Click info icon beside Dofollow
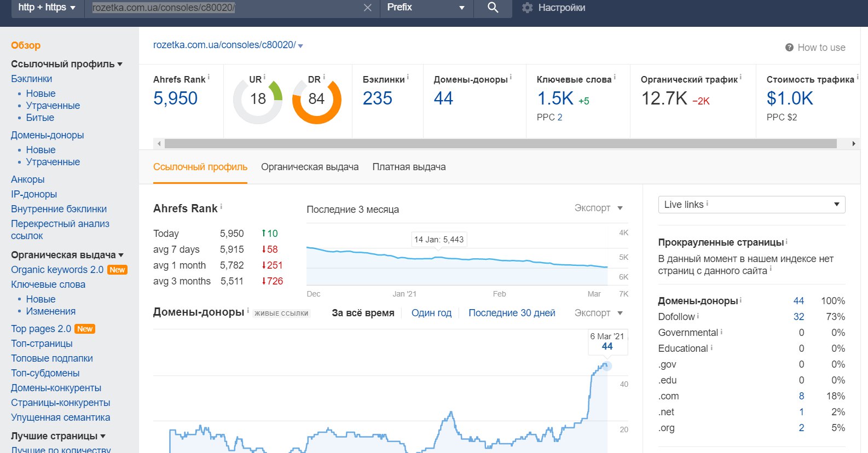Image resolution: width=868 pixels, height=453 pixels. [698, 316]
